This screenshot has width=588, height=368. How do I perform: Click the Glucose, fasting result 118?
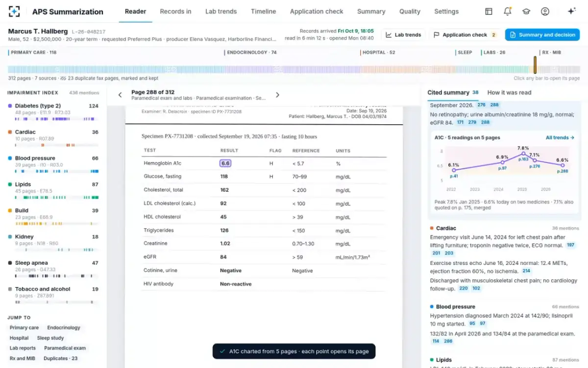click(224, 176)
